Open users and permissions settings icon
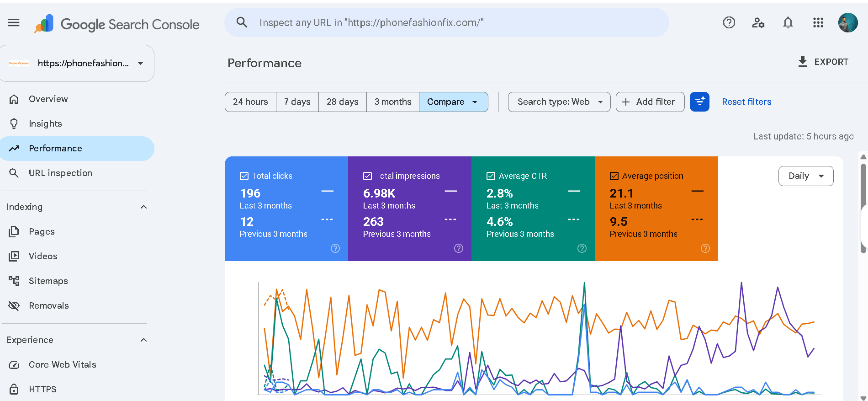The height and width of the screenshot is (401, 868). coord(758,22)
